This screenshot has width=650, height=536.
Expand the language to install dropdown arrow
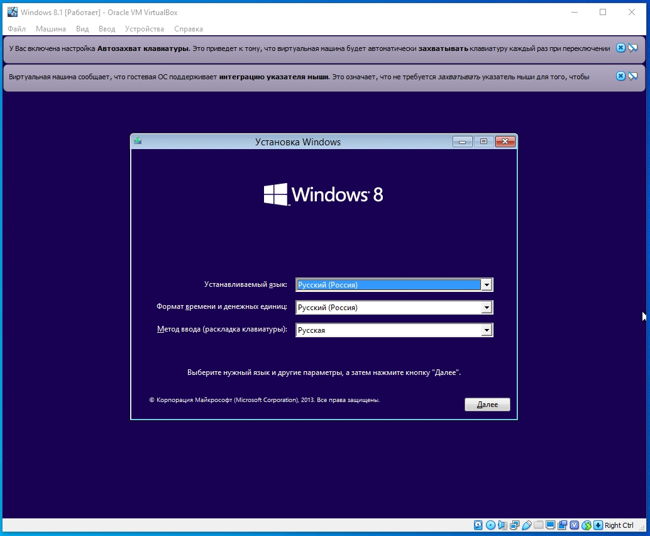point(486,285)
